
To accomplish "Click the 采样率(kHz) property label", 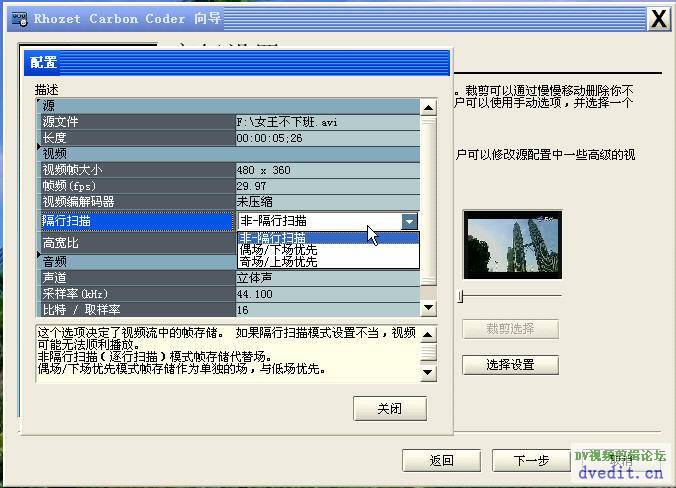I will (75, 294).
